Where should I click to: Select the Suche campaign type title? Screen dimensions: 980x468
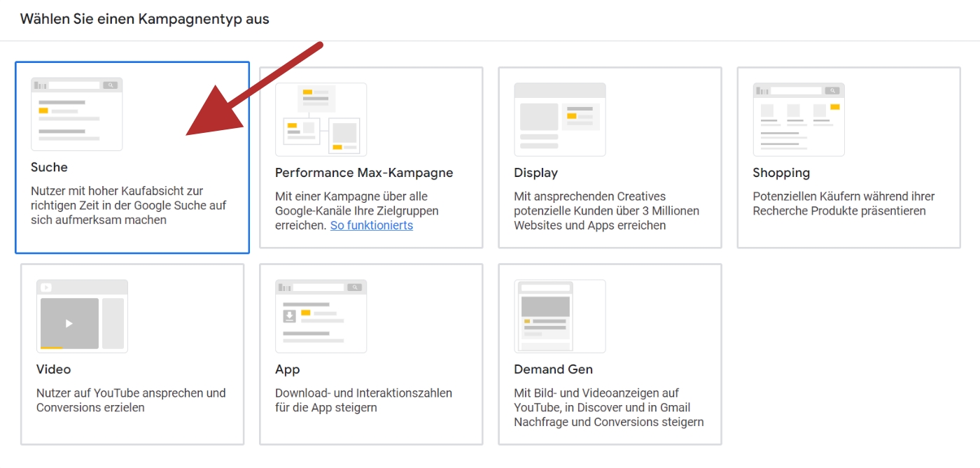49,167
